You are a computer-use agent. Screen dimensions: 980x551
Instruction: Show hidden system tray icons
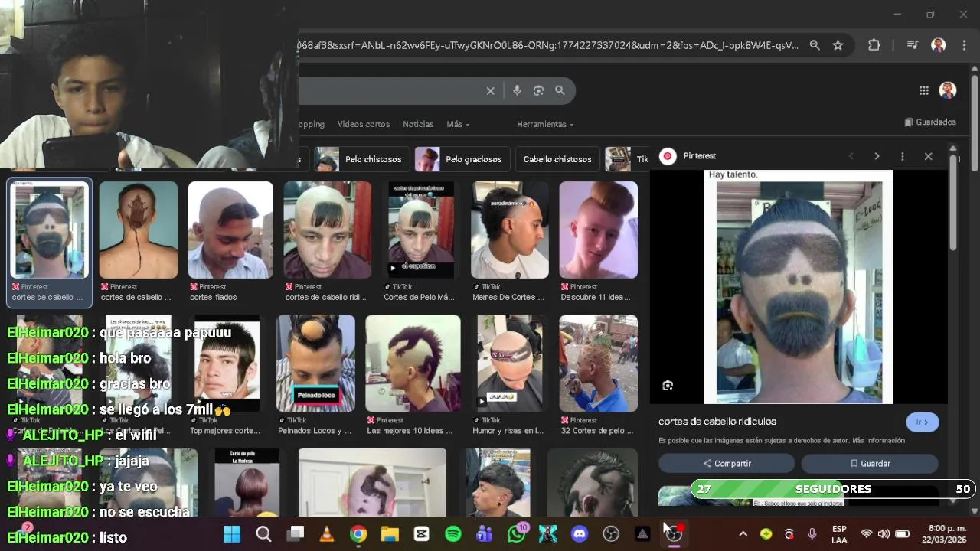point(743,533)
